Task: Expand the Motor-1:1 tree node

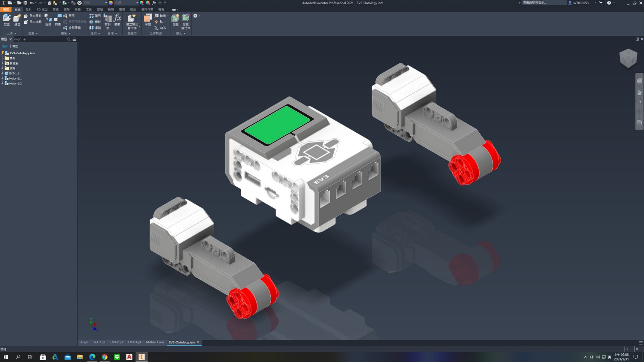Action: (x=2, y=78)
